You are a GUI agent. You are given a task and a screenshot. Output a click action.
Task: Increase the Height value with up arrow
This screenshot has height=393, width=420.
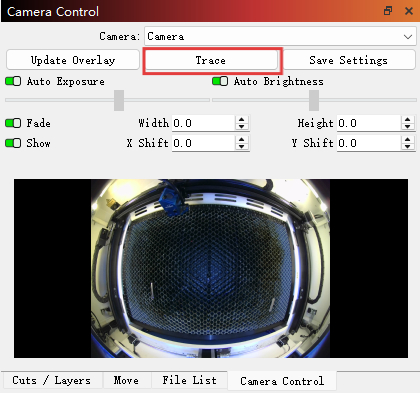click(407, 120)
